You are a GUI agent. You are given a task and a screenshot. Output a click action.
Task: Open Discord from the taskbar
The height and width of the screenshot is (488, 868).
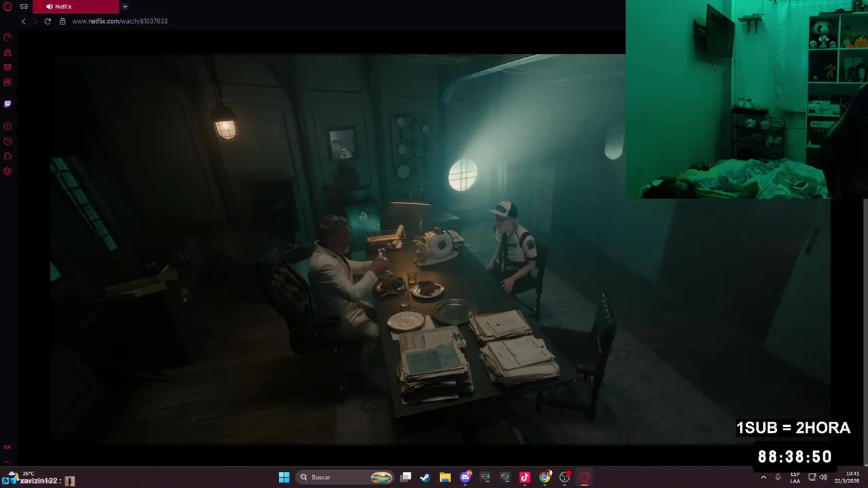pyautogui.click(x=465, y=477)
